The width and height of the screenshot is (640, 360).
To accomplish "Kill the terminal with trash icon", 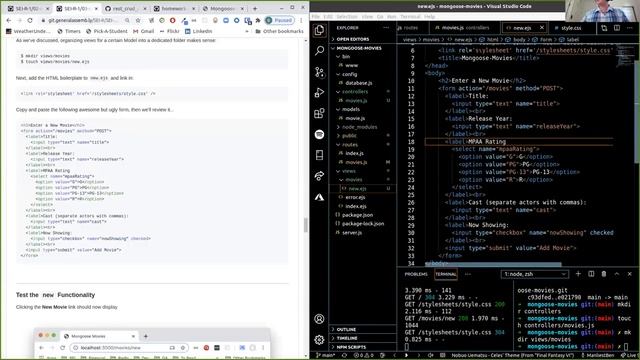I will (x=604, y=274).
